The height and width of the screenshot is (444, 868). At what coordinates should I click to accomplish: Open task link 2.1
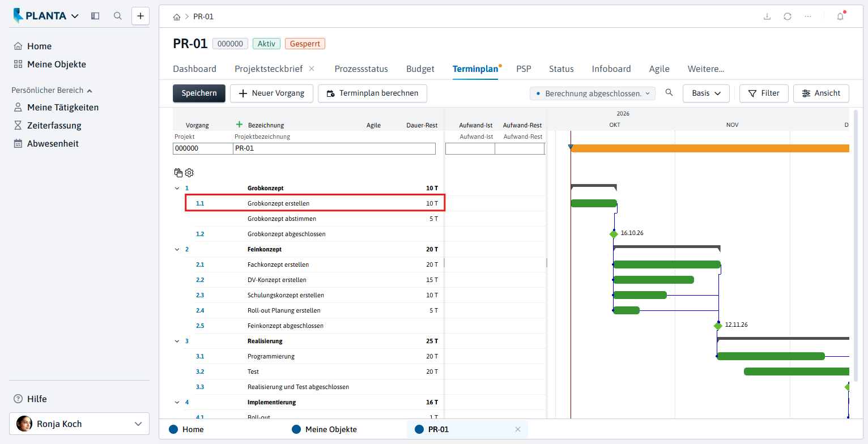pos(200,264)
